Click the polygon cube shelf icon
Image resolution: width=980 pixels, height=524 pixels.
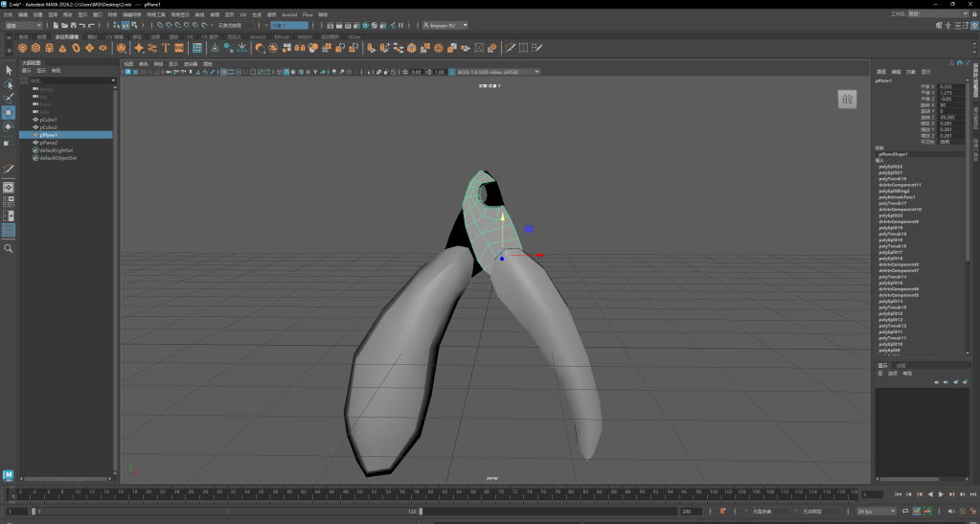(35, 48)
